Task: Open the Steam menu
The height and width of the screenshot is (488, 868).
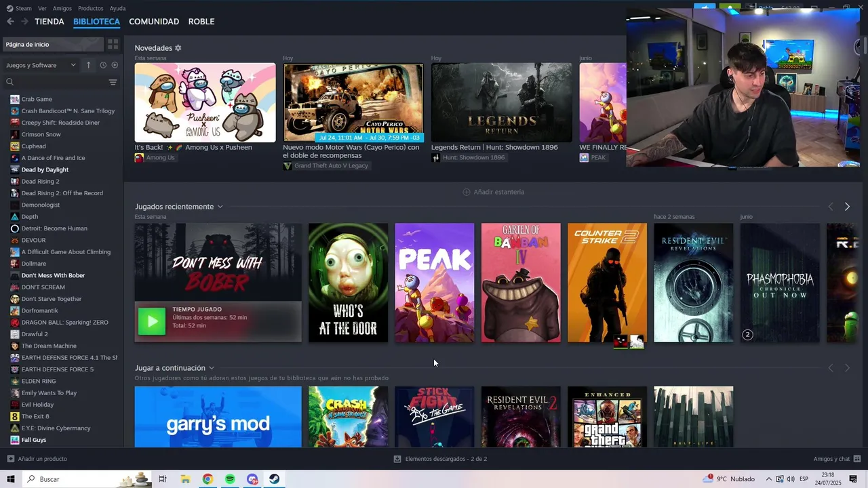Action: 24,8
